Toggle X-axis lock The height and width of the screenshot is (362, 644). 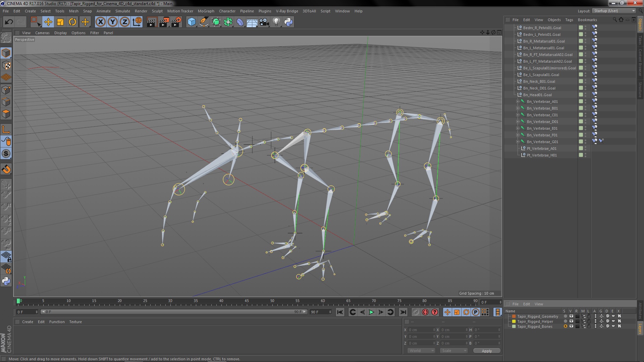click(x=100, y=22)
